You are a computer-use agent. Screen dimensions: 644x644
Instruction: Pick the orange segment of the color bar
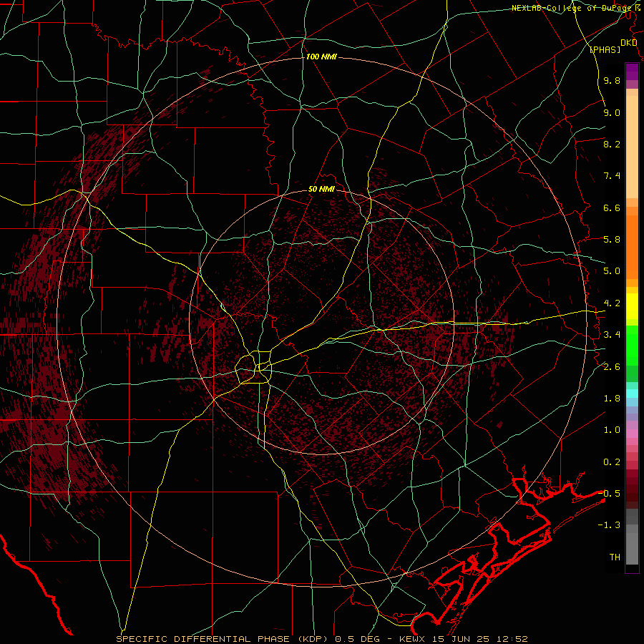click(632, 248)
